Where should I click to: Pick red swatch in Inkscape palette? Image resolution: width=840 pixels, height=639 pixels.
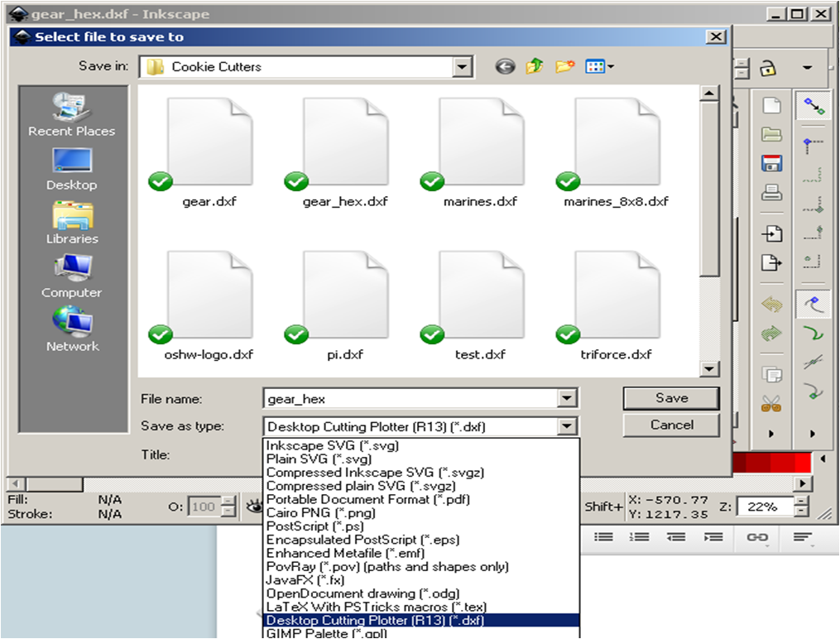(803, 462)
